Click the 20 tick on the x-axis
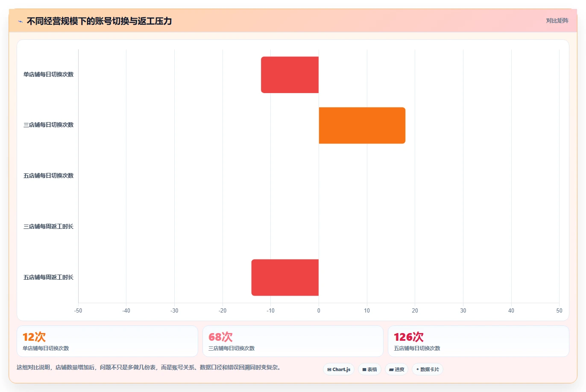Screen dimensions: 586x392 point(415,310)
